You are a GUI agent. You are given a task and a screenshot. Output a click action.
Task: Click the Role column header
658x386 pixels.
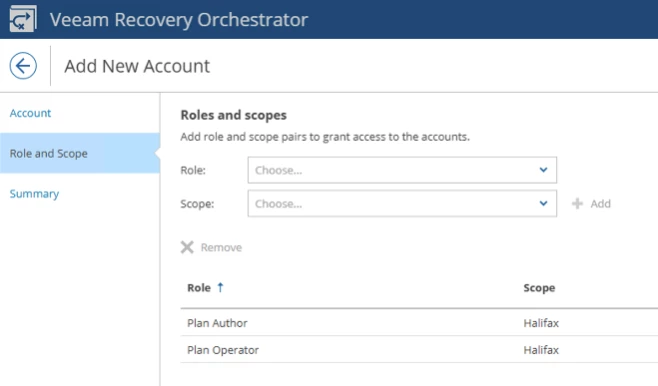(199, 288)
